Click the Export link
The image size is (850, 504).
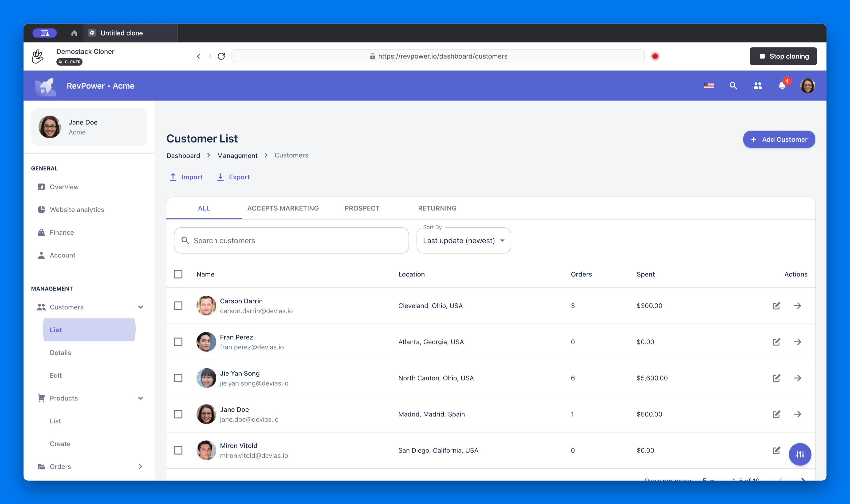pyautogui.click(x=233, y=177)
